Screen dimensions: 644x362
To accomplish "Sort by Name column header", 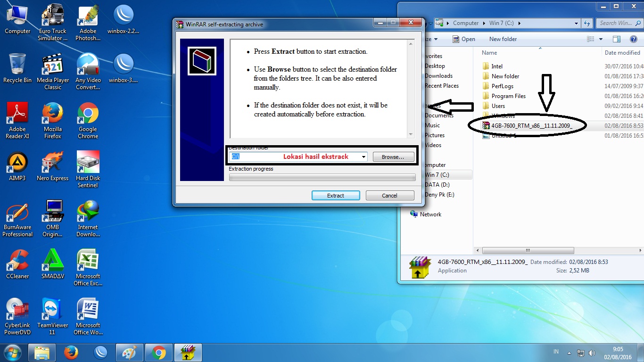I will pos(489,53).
